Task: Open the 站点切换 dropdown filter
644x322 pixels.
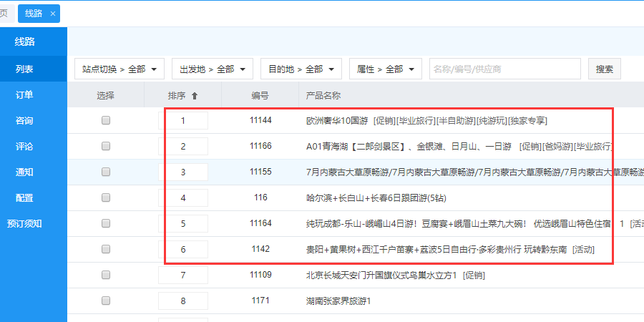Action: point(119,69)
